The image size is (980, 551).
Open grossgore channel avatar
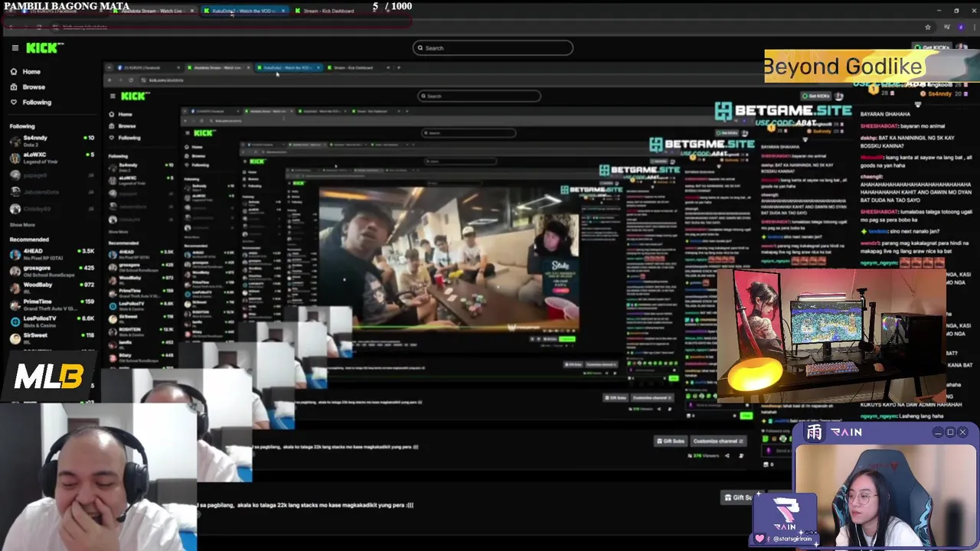pyautogui.click(x=15, y=271)
